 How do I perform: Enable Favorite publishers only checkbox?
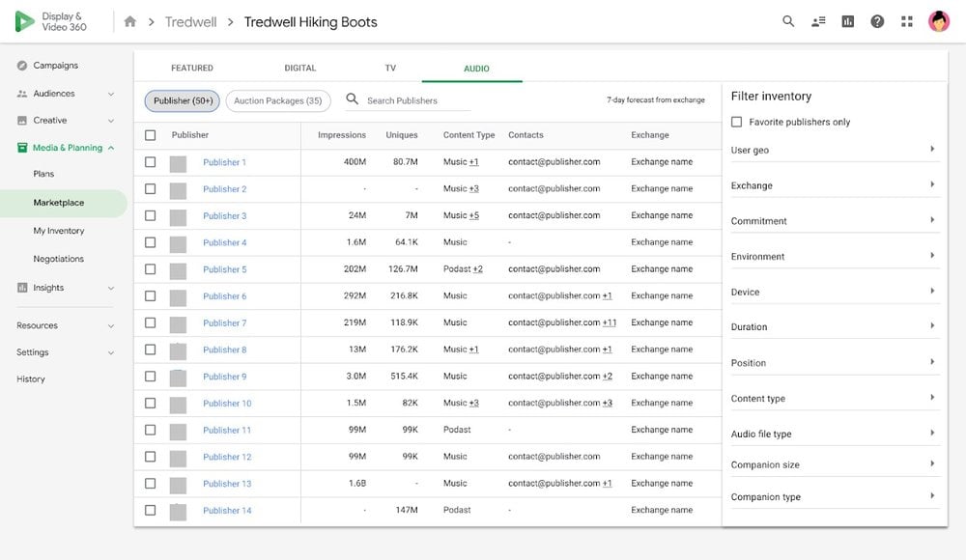[x=737, y=123]
